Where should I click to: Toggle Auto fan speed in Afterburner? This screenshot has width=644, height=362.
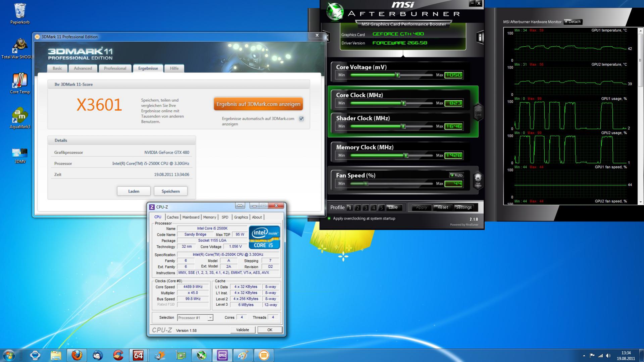[456, 175]
